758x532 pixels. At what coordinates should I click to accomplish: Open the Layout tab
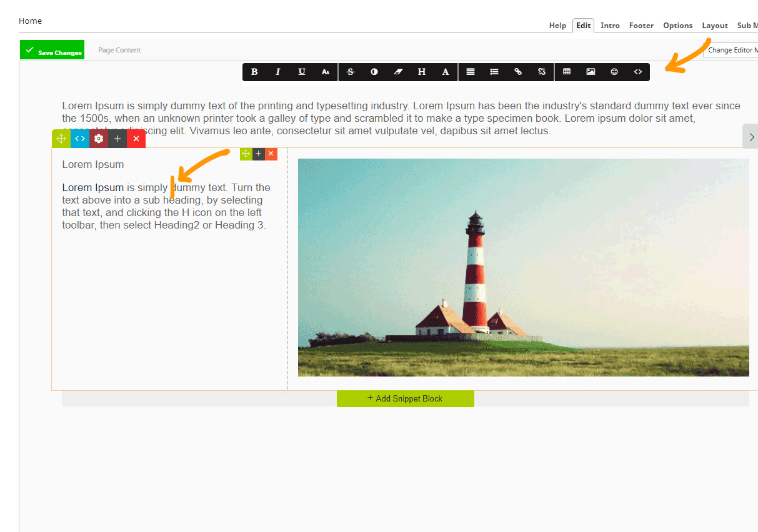(714, 26)
